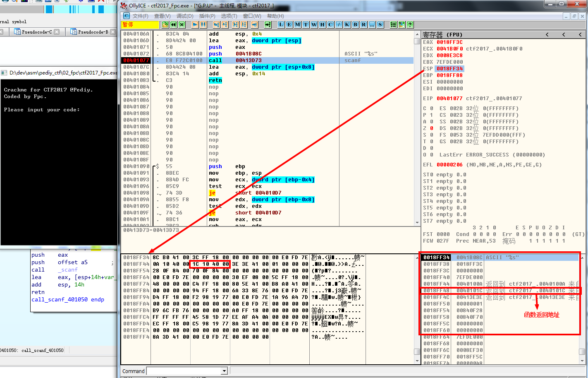Viewport: 588px width, 378px height.
Task: Click the Open file toolbar icon in OllyICE
Action: 165,24
